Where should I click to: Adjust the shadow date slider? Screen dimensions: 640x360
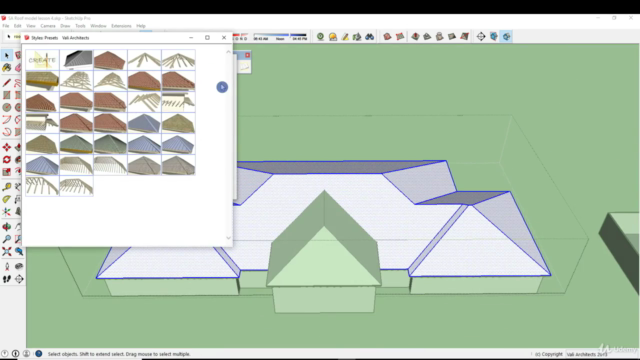(x=240, y=36)
